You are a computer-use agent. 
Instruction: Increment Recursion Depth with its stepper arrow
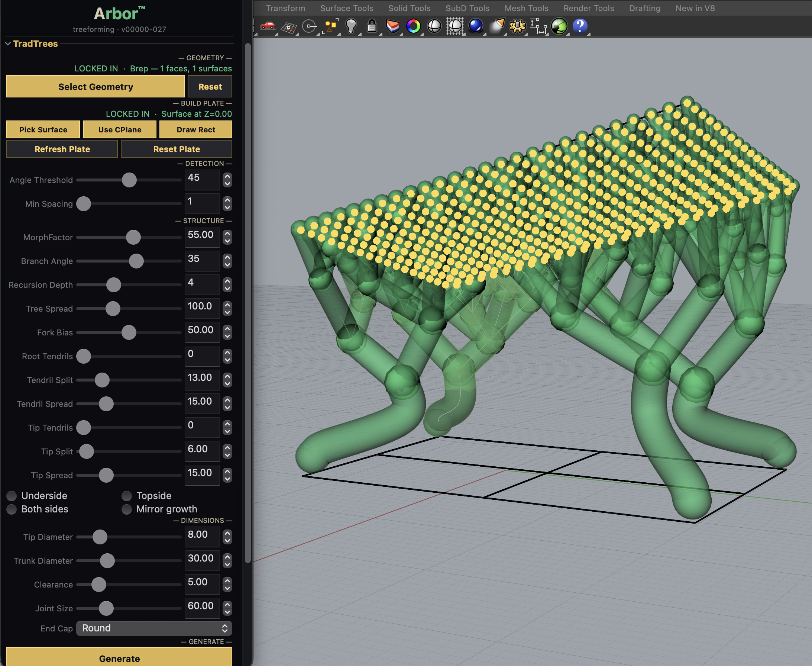(x=227, y=282)
